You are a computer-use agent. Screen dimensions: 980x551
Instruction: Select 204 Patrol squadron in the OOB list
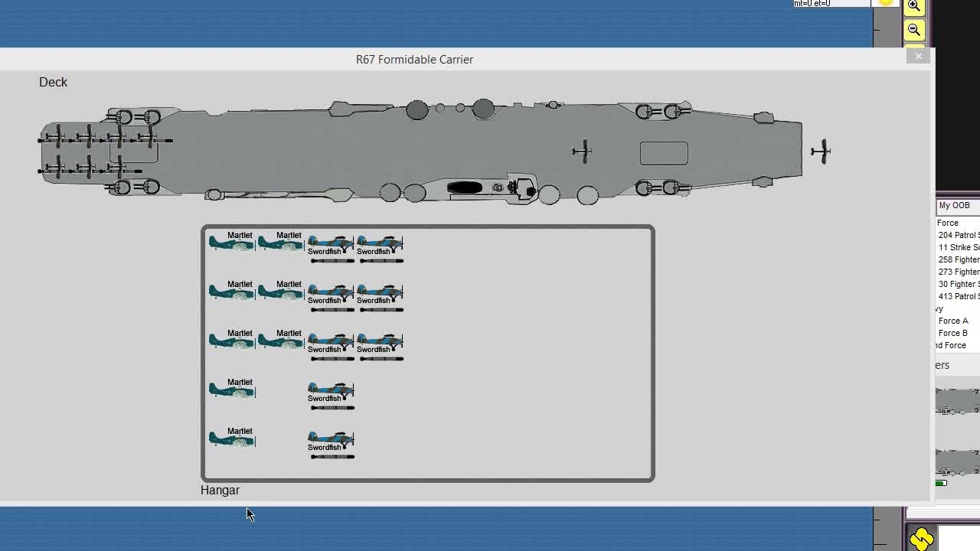959,235
